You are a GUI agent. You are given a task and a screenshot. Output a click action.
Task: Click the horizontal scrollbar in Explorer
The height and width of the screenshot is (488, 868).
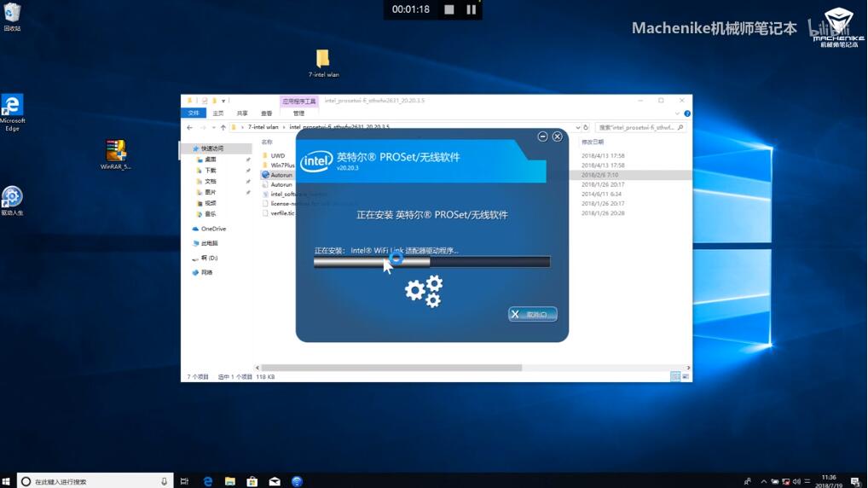[391, 368]
